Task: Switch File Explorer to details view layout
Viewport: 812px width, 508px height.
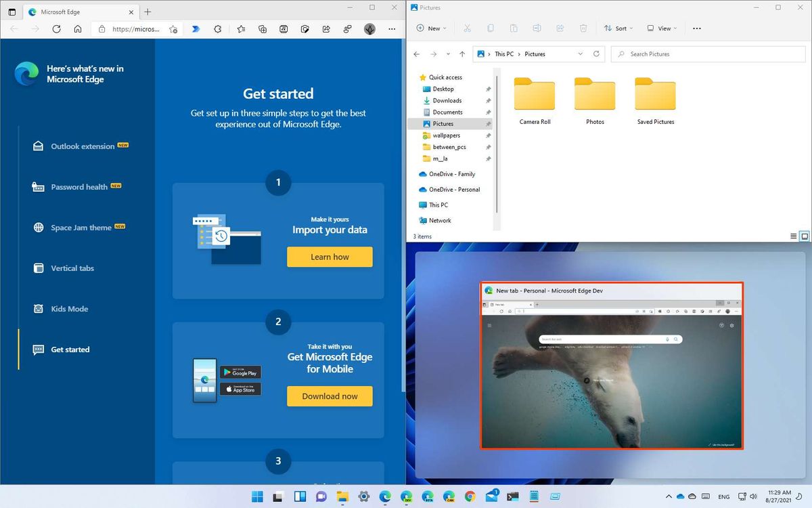Action: click(792, 236)
